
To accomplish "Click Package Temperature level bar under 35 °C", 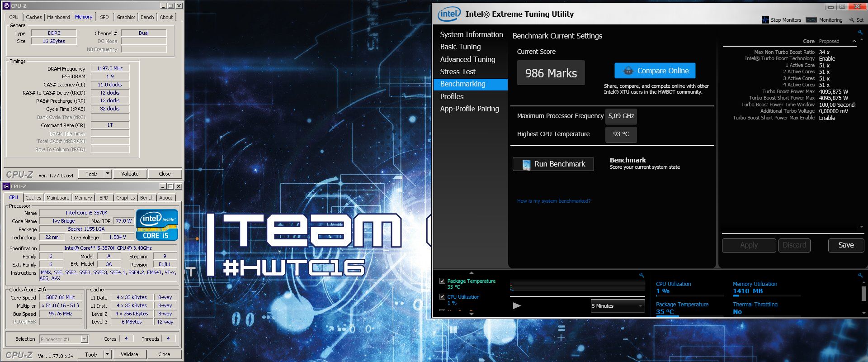I will click(x=690, y=316).
